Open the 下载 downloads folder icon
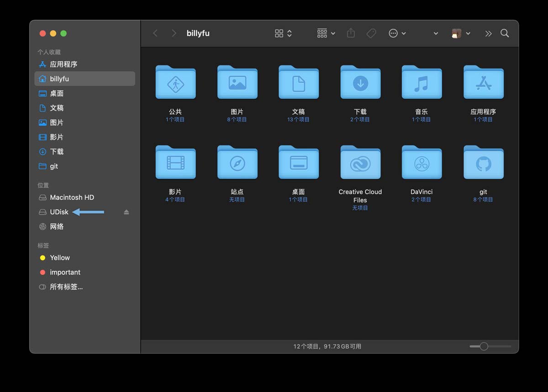Image resolution: width=548 pixels, height=392 pixels. pos(360,83)
